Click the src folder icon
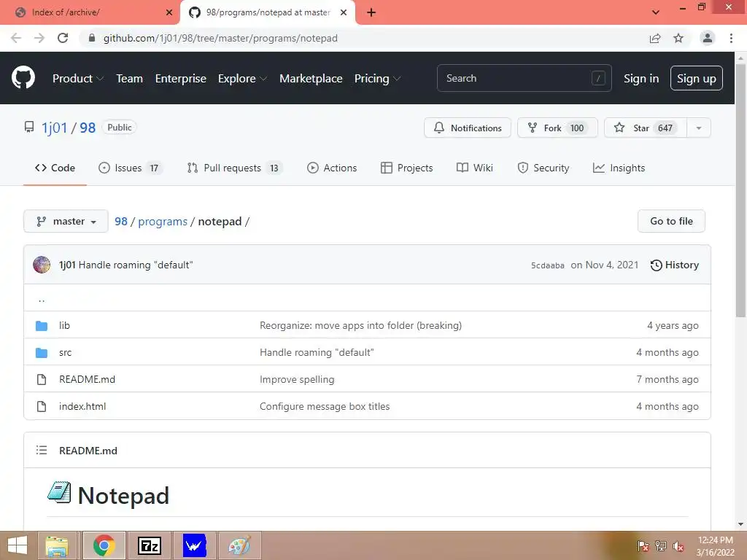747x560 pixels. click(42, 353)
